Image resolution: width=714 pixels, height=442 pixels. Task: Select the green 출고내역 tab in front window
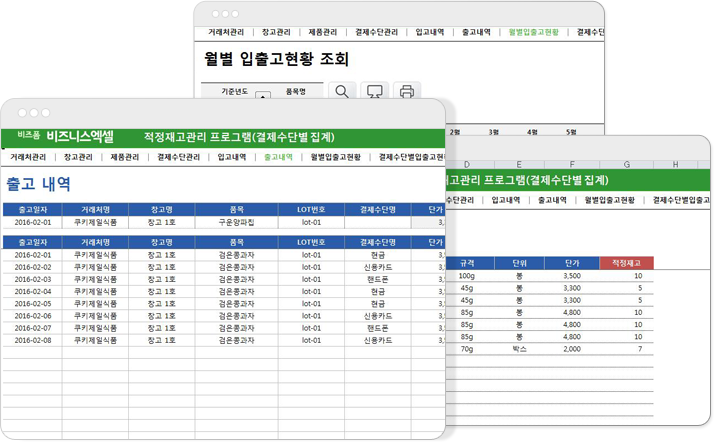(x=278, y=157)
